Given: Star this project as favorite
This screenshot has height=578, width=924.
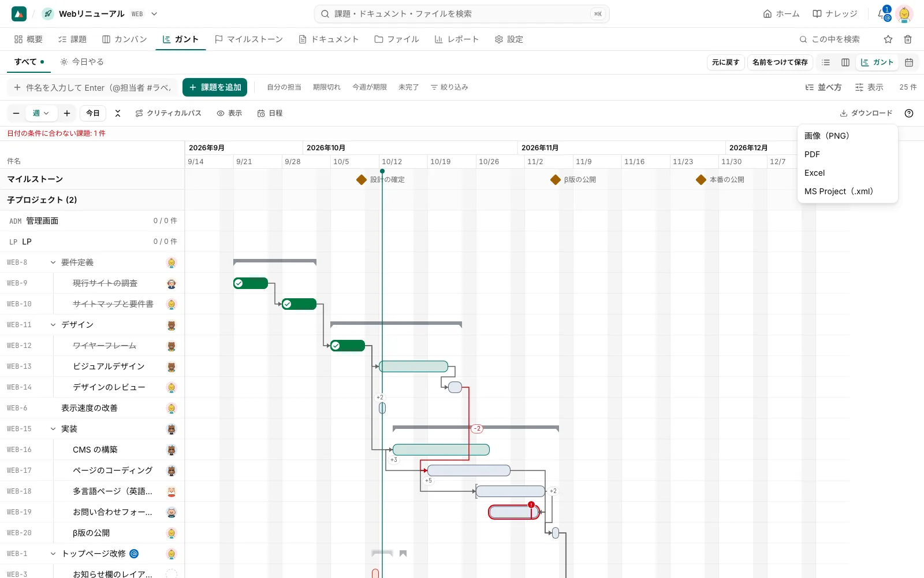Looking at the screenshot, I should (x=888, y=39).
